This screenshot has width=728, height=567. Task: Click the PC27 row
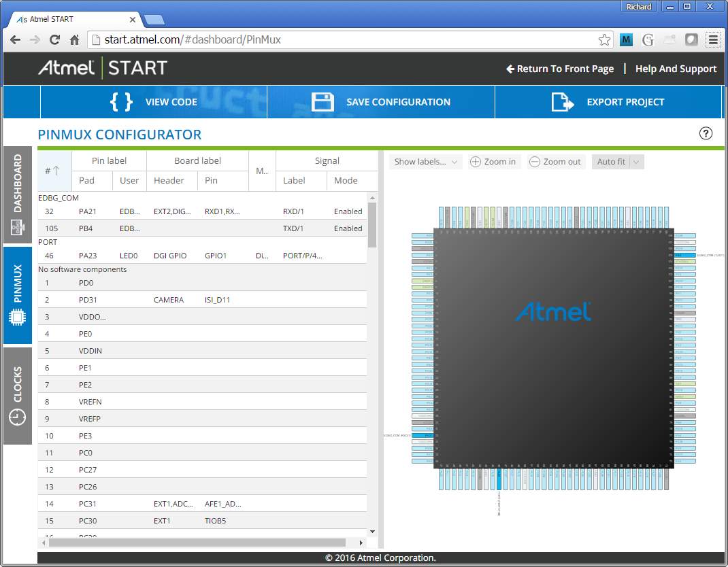tap(202, 470)
